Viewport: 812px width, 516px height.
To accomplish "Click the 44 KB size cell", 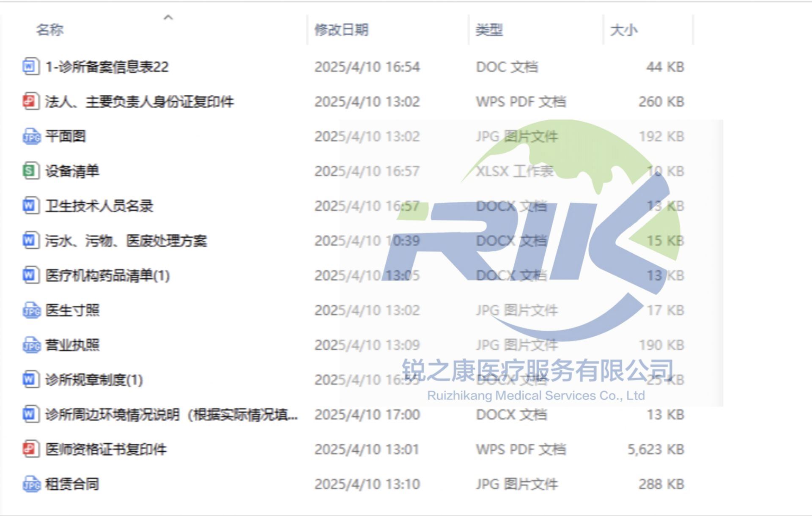I will pyautogui.click(x=665, y=67).
